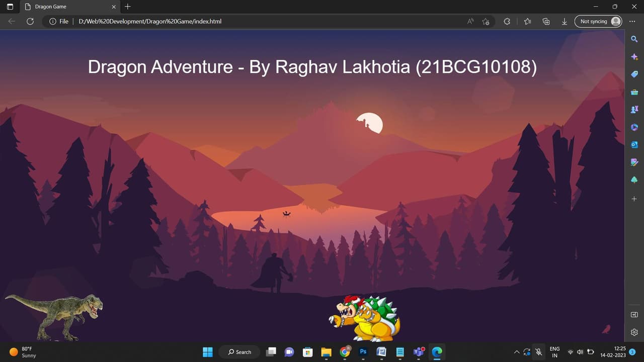Screen dimensions: 644x362
Task: Add this page to favorites
Action: pyautogui.click(x=486, y=22)
